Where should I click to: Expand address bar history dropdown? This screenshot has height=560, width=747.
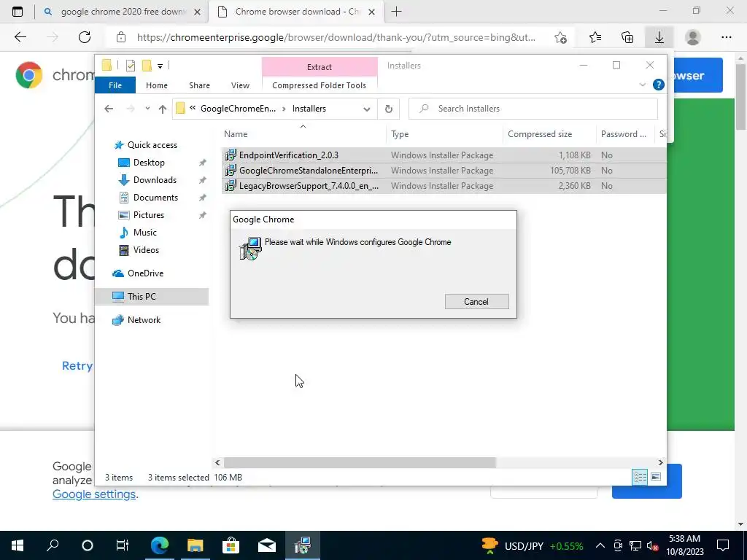[366, 109]
